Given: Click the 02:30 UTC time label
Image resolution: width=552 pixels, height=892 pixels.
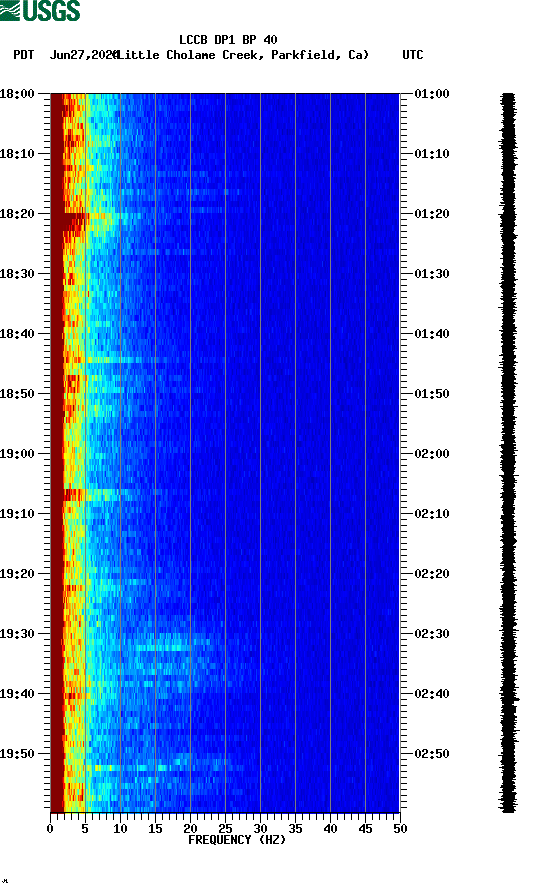Looking at the screenshot, I should [432, 634].
